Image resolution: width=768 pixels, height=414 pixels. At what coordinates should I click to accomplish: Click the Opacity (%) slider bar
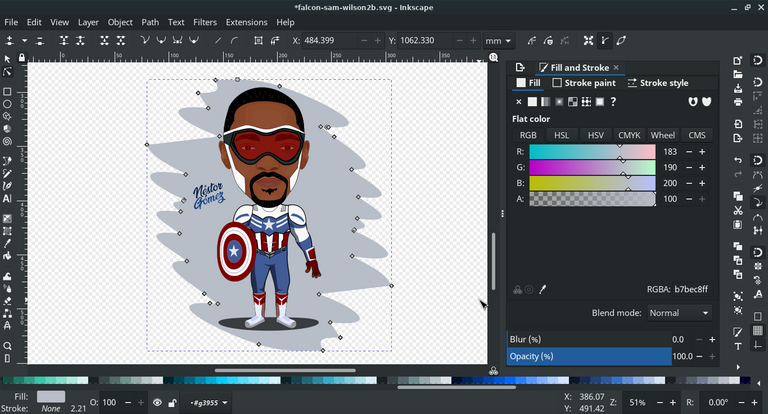pyautogui.click(x=589, y=356)
